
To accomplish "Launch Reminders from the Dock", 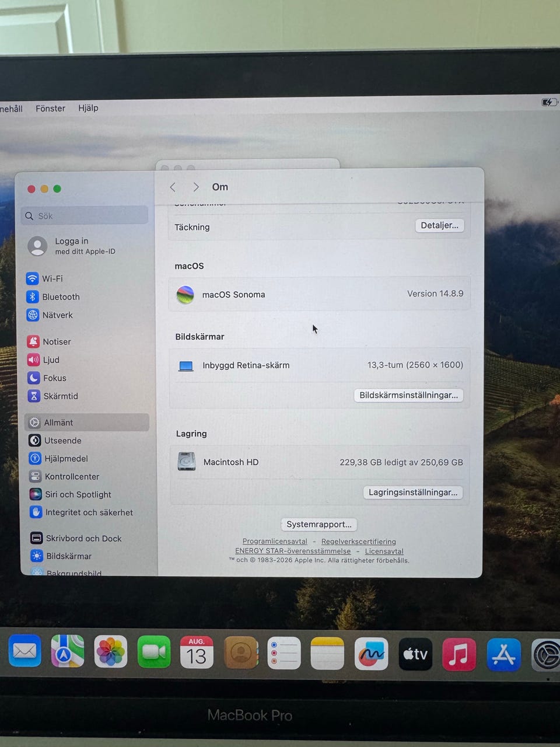I will 284,653.
